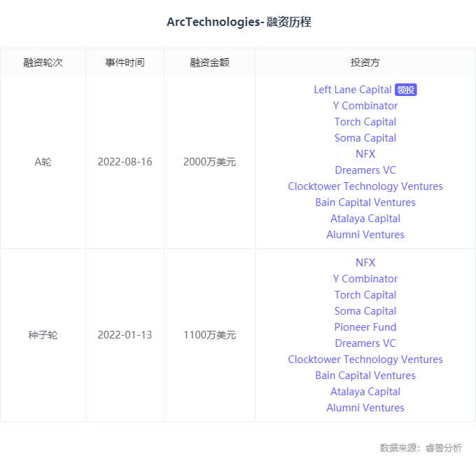Click NFX at top of 种子轮 investors

pos(365,263)
